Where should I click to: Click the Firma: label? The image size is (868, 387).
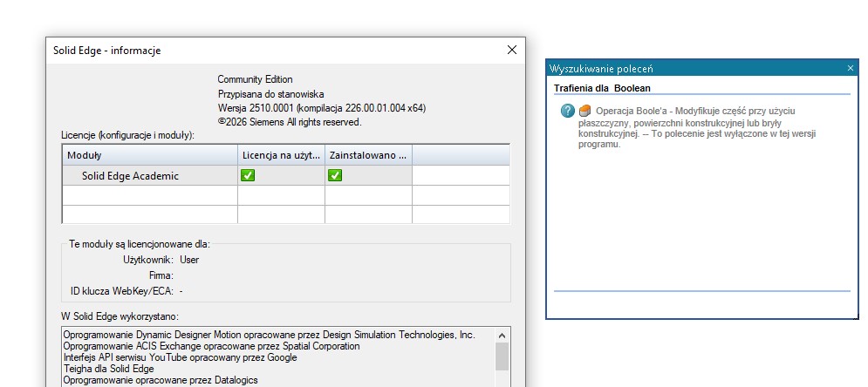point(161,275)
